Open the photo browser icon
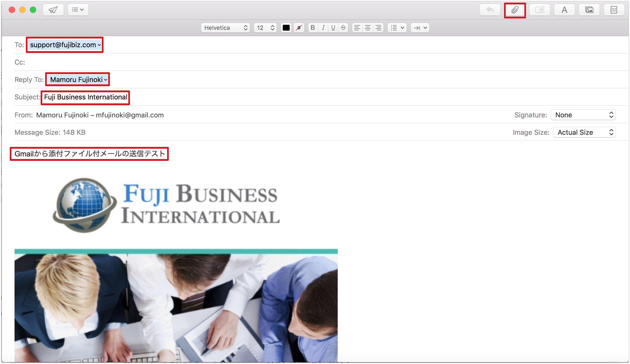The height and width of the screenshot is (364, 630). (x=589, y=10)
